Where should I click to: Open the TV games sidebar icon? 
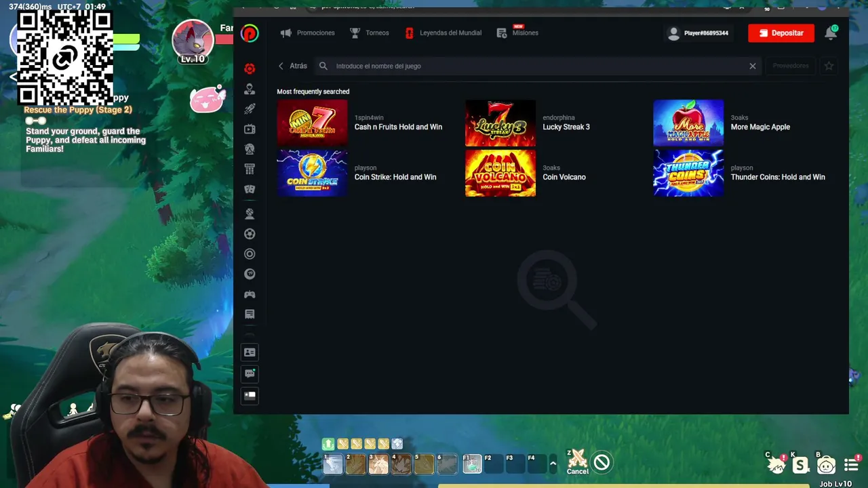pyautogui.click(x=250, y=129)
